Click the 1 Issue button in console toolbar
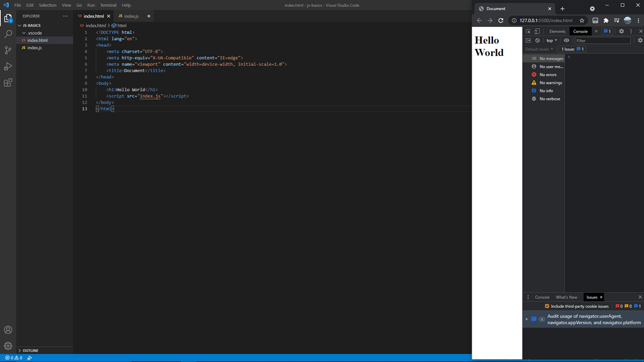Image resolution: width=644 pixels, height=362 pixels. click(x=572, y=49)
